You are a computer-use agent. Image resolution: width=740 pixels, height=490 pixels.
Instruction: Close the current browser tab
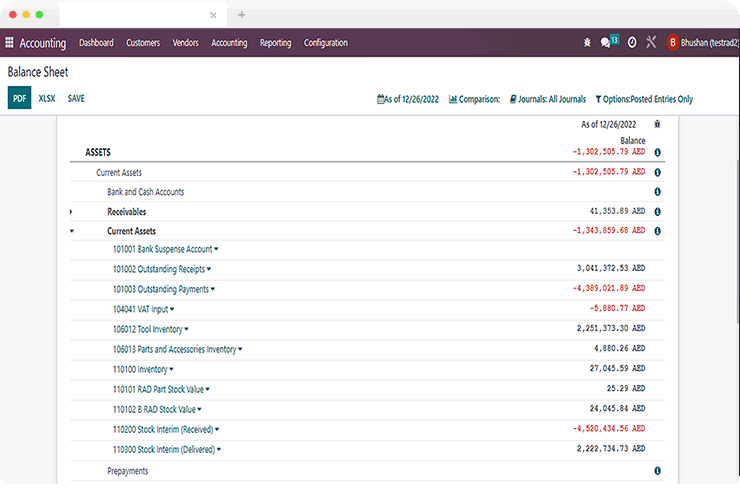click(213, 15)
